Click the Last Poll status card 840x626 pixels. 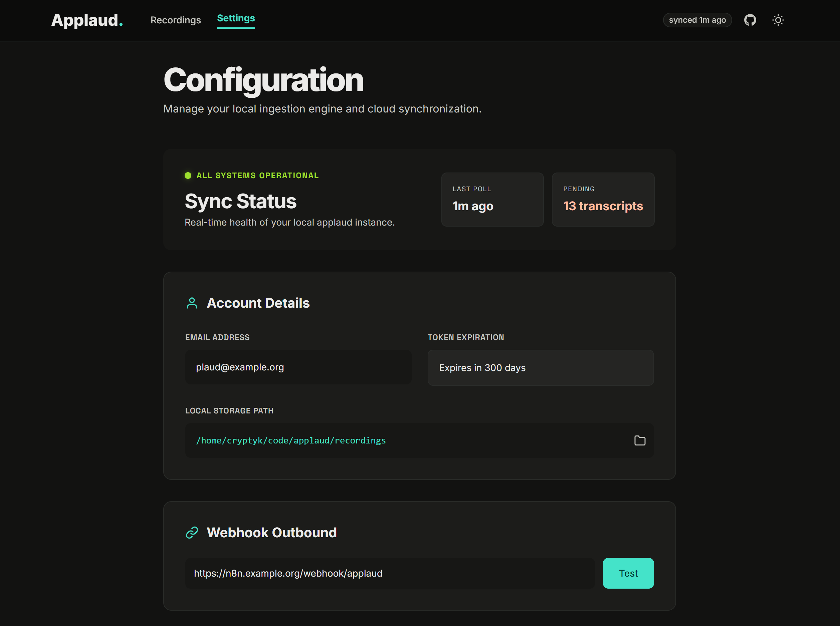492,200
